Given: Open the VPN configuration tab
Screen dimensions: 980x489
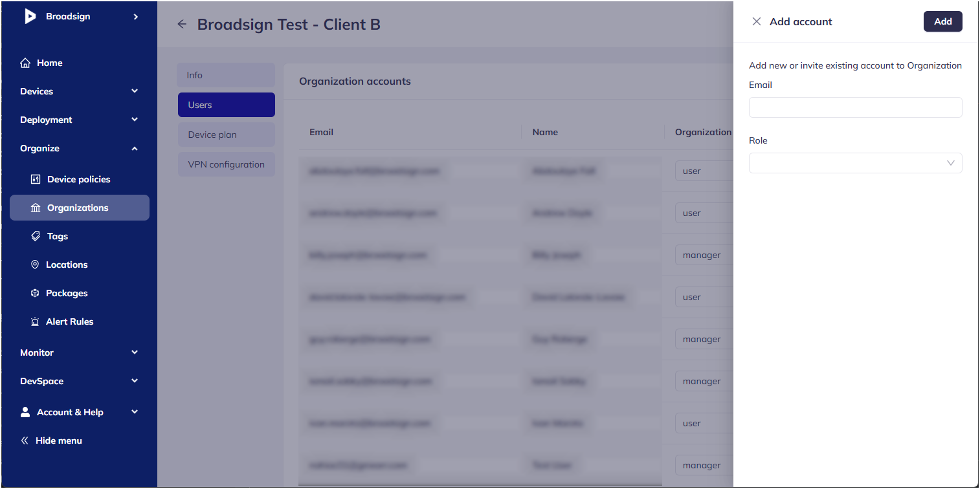Looking at the screenshot, I should click(x=226, y=164).
